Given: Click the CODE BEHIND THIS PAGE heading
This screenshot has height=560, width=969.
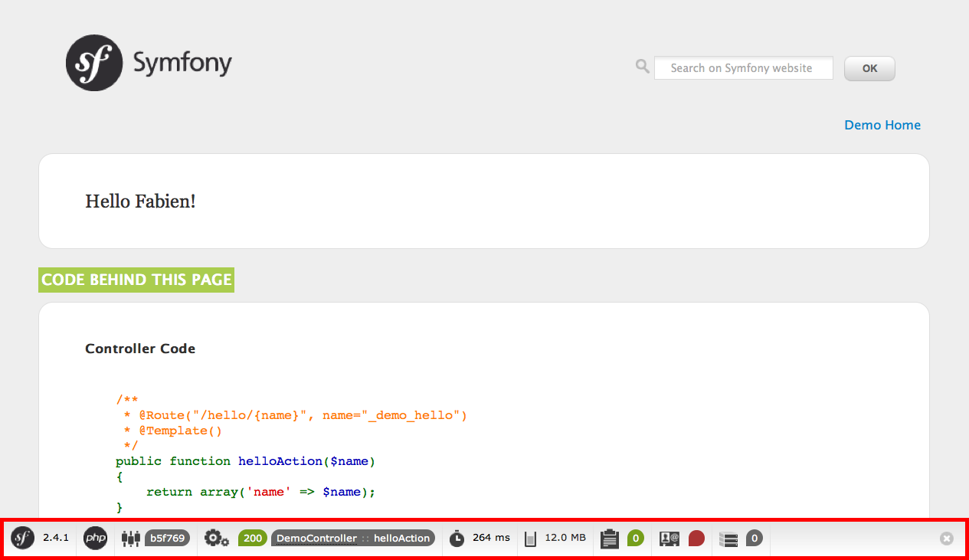Looking at the screenshot, I should pos(136,280).
